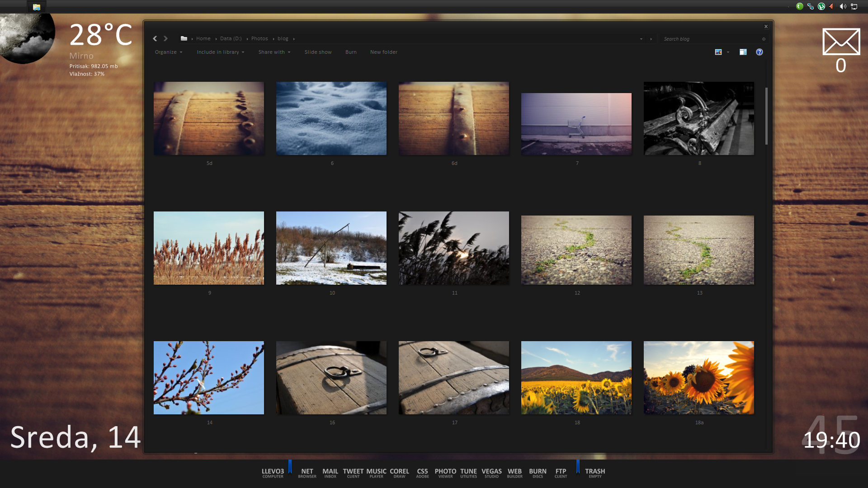
Task: Open the view mode thumbnail icon
Action: [718, 52]
